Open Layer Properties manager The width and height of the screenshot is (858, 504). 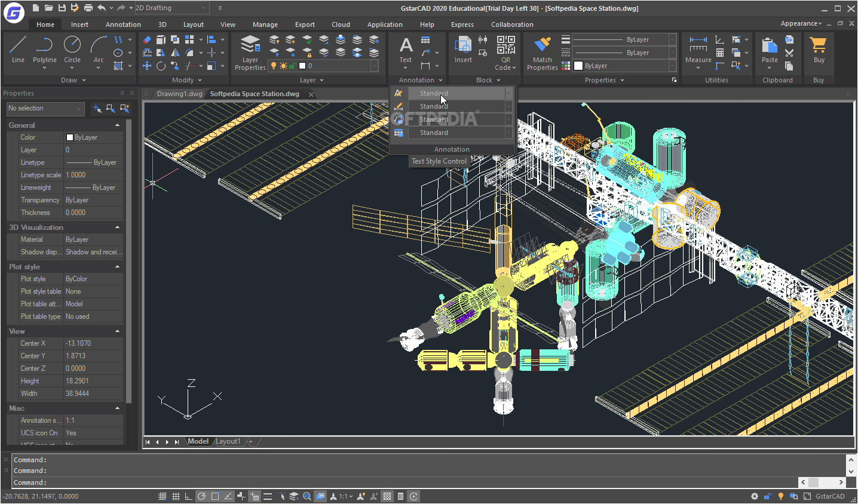[x=250, y=53]
